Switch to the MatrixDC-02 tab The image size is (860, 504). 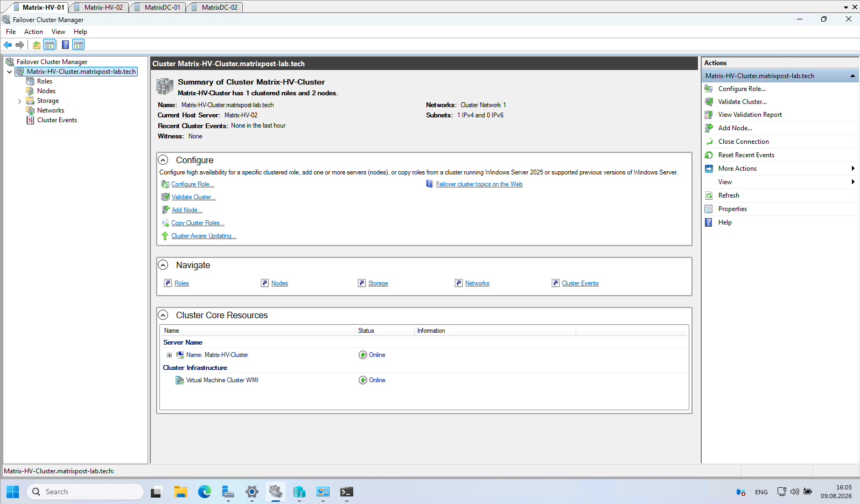214,7
